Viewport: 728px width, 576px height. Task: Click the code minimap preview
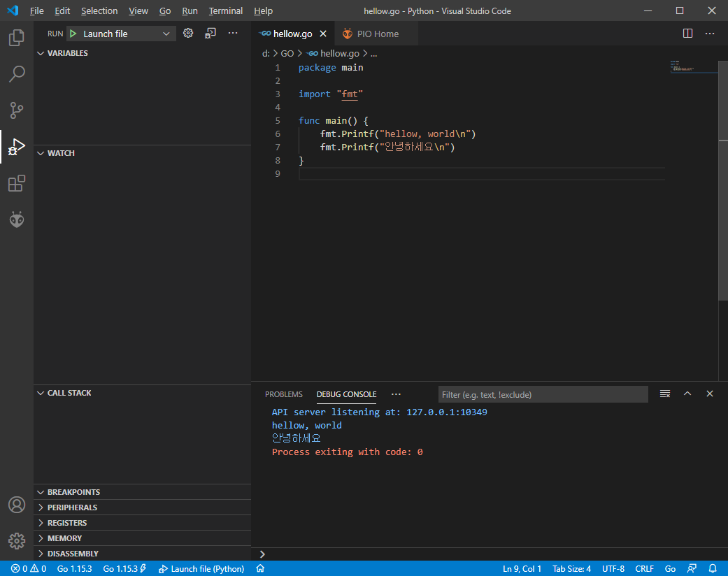(692, 67)
